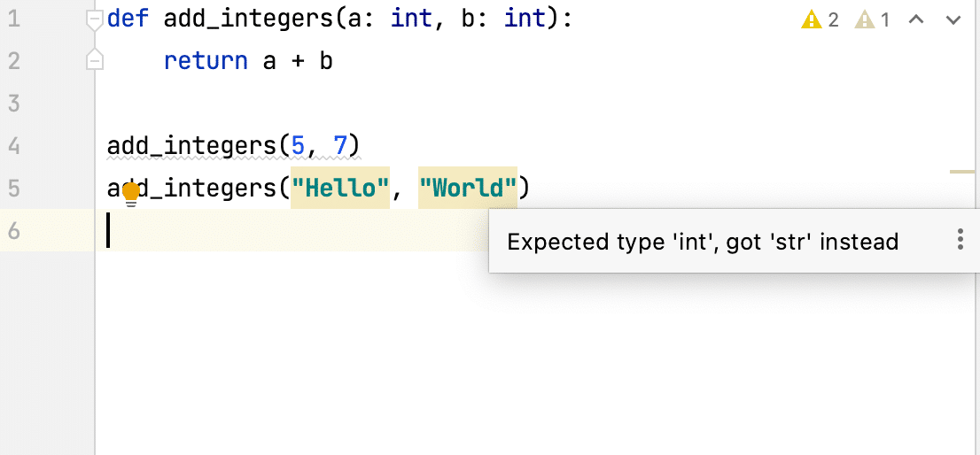The width and height of the screenshot is (980, 455).
Task: Click the fold end marker on line 2
Action: point(94,59)
